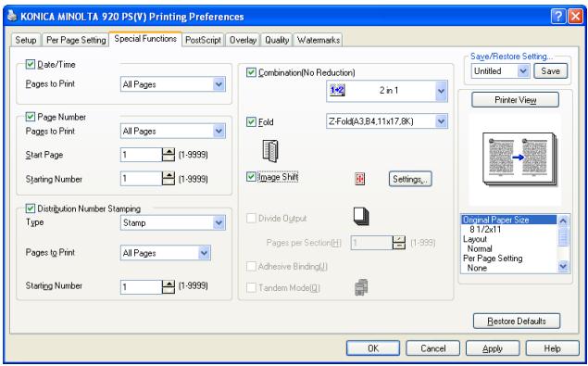Click Distribution Stamping Starting Number field
588x366 pixels.
[142, 287]
